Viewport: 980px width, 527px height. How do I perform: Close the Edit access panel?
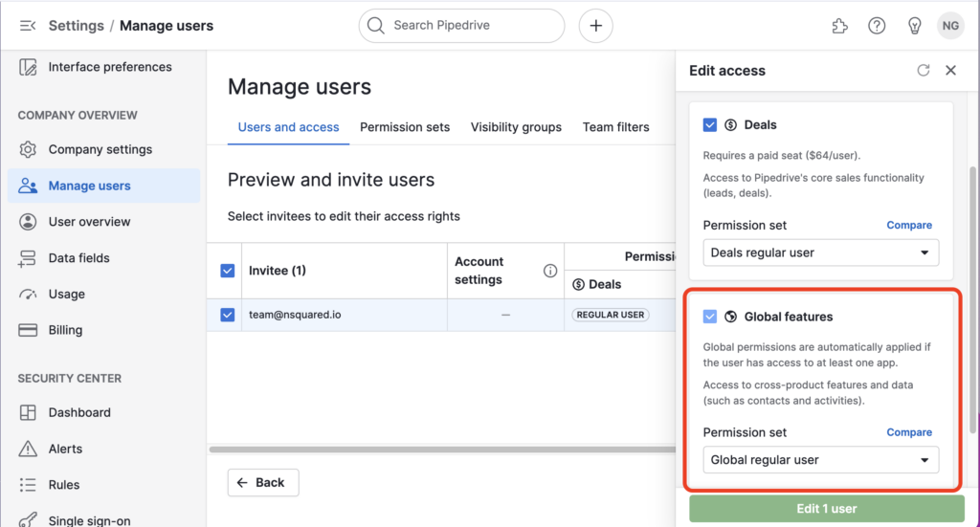point(950,70)
